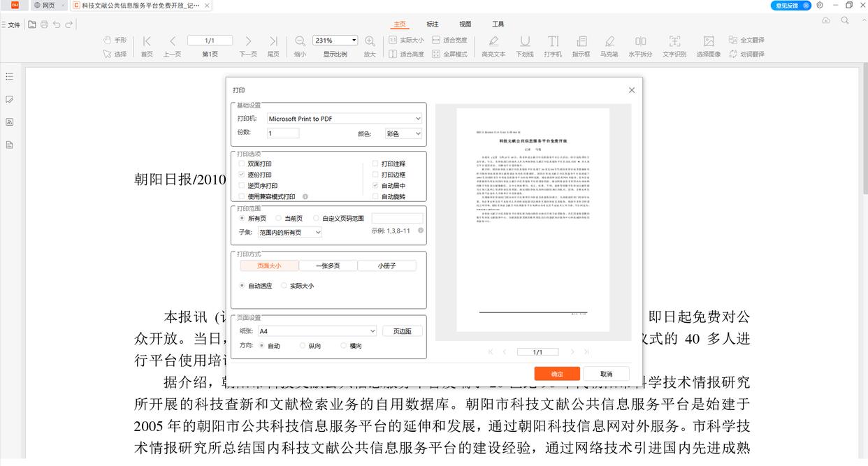
Task: Select the current page (当前页) radio button
Action: (278, 219)
